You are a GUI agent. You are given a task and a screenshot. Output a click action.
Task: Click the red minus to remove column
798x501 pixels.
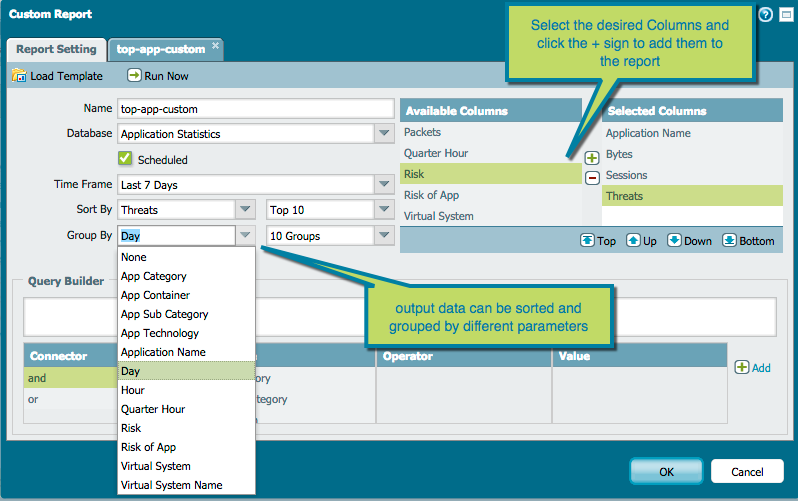(x=592, y=178)
